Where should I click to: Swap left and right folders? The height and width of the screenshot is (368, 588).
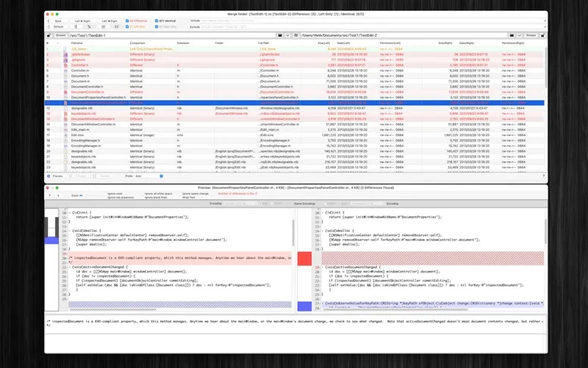(x=296, y=35)
